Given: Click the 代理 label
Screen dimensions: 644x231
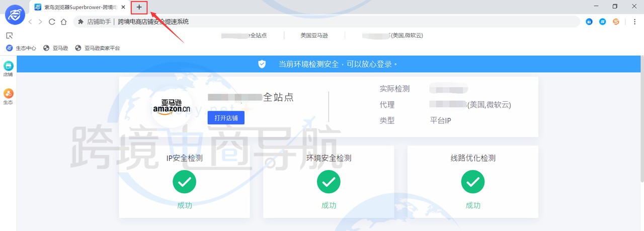Looking at the screenshot, I should tap(387, 105).
